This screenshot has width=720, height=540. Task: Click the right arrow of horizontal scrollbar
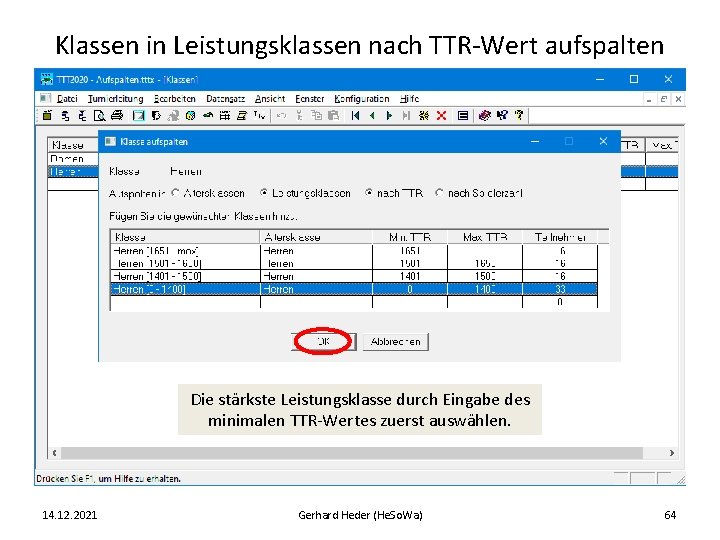672,453
